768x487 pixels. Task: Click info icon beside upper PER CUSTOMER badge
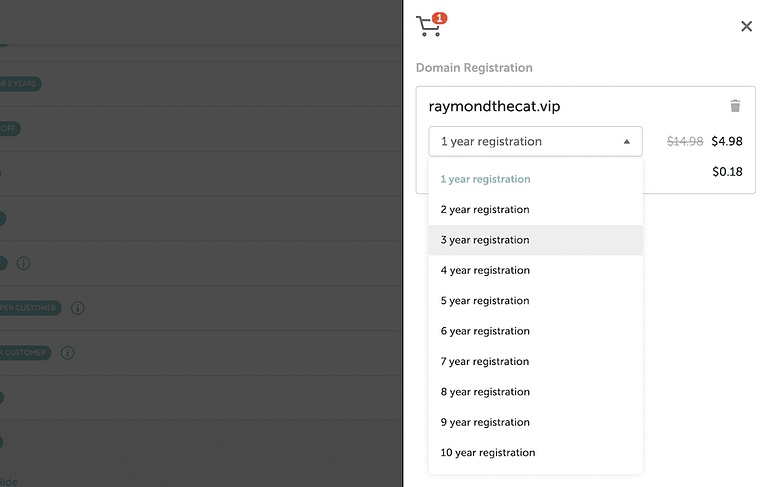coord(78,308)
